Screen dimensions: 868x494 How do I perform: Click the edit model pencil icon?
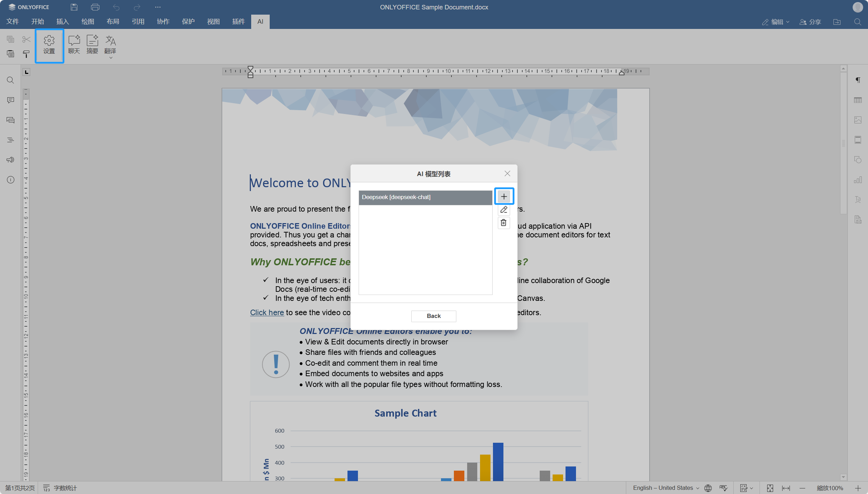503,210
